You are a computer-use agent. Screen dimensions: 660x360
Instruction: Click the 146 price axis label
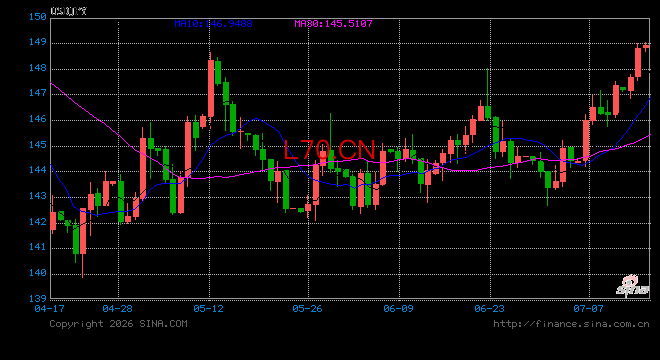tap(37, 119)
